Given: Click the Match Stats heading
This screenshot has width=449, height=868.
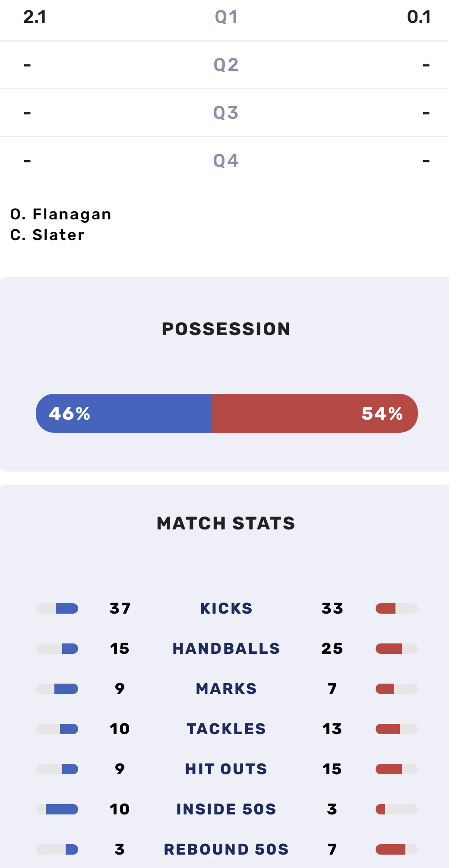Looking at the screenshot, I should coord(226,523).
